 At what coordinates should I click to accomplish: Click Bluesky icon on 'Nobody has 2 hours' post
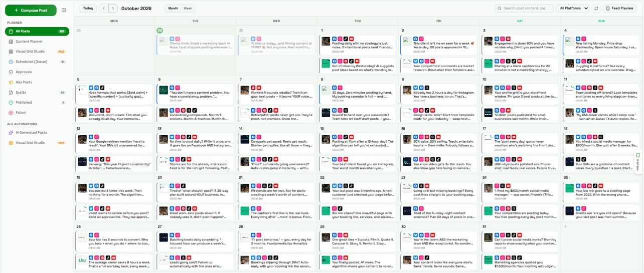415,88
